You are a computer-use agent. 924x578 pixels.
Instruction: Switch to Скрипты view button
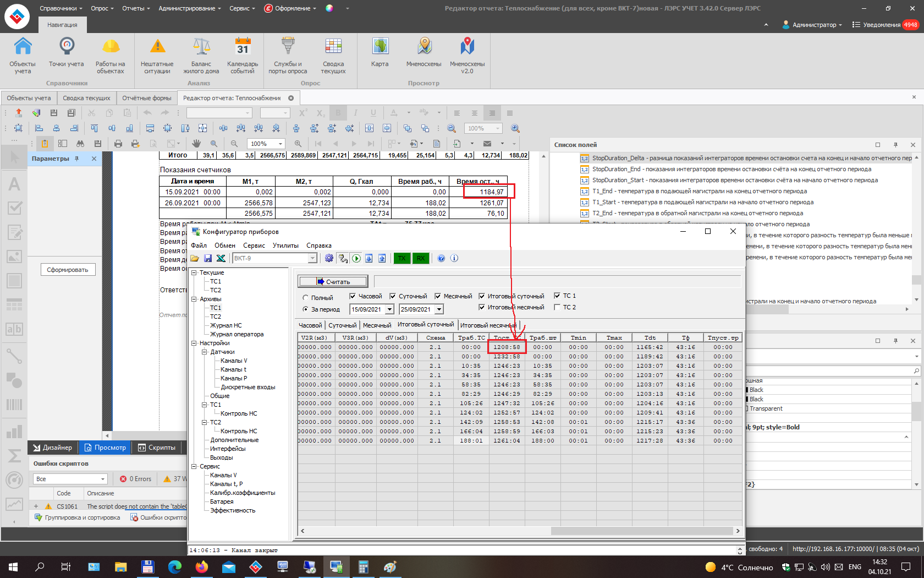157,448
